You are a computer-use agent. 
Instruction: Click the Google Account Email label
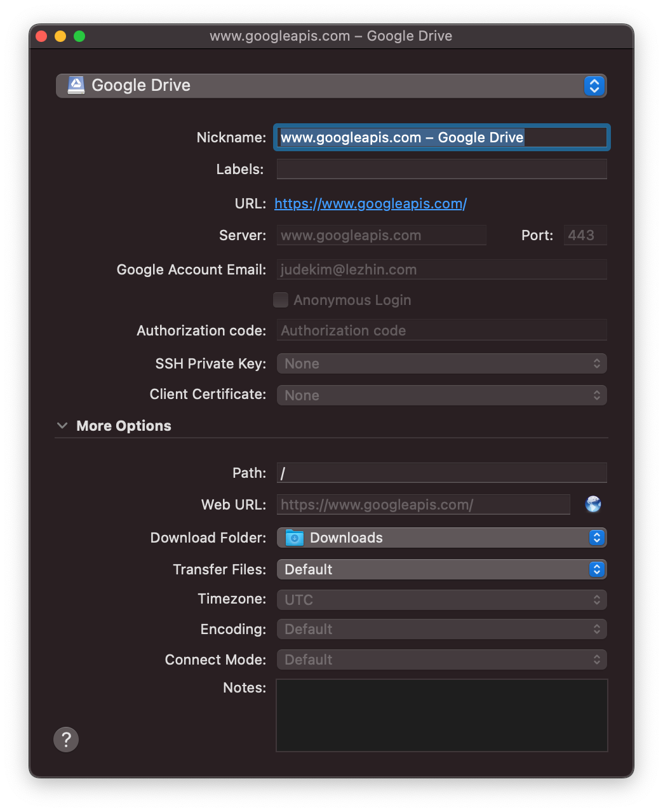tap(191, 269)
